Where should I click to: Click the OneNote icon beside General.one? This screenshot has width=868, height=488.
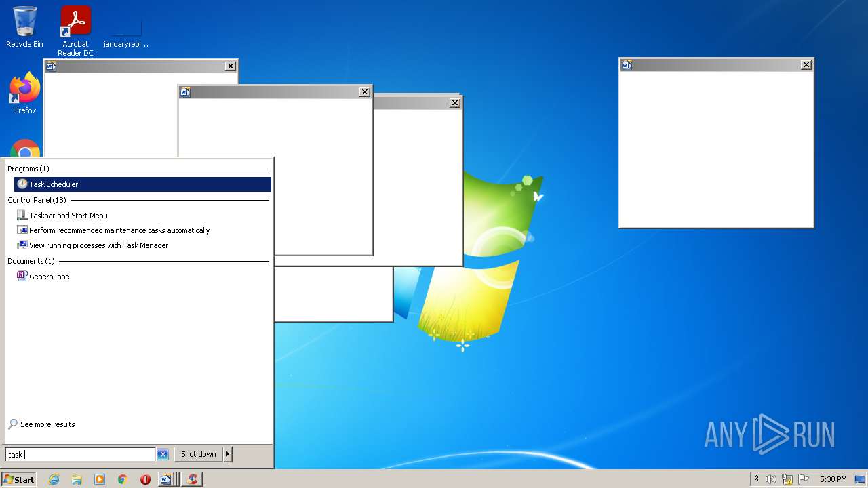point(22,277)
